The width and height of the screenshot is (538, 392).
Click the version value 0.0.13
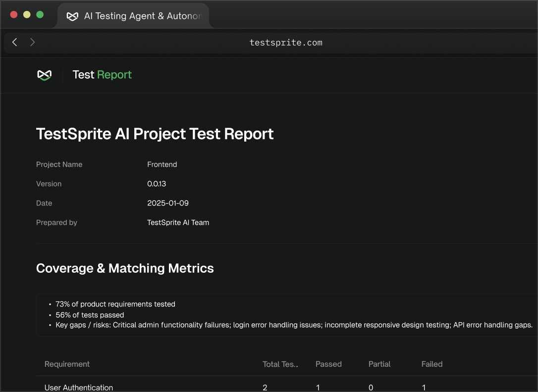[157, 184]
